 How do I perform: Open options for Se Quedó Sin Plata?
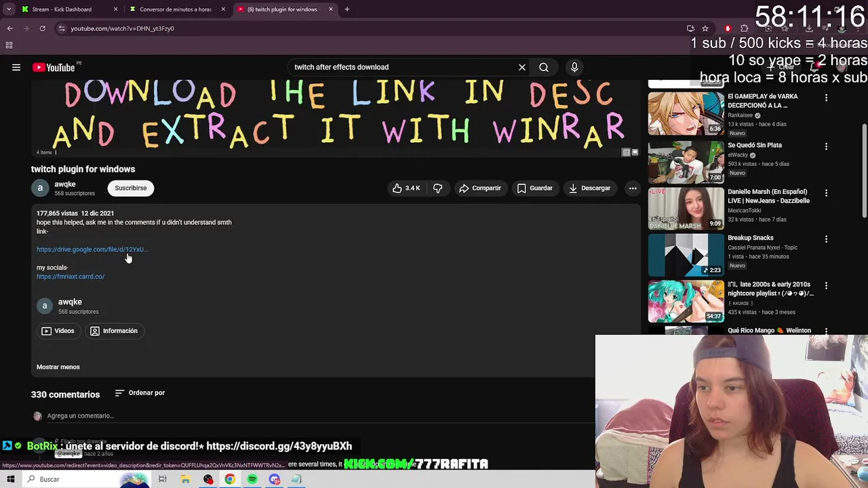[x=826, y=146]
